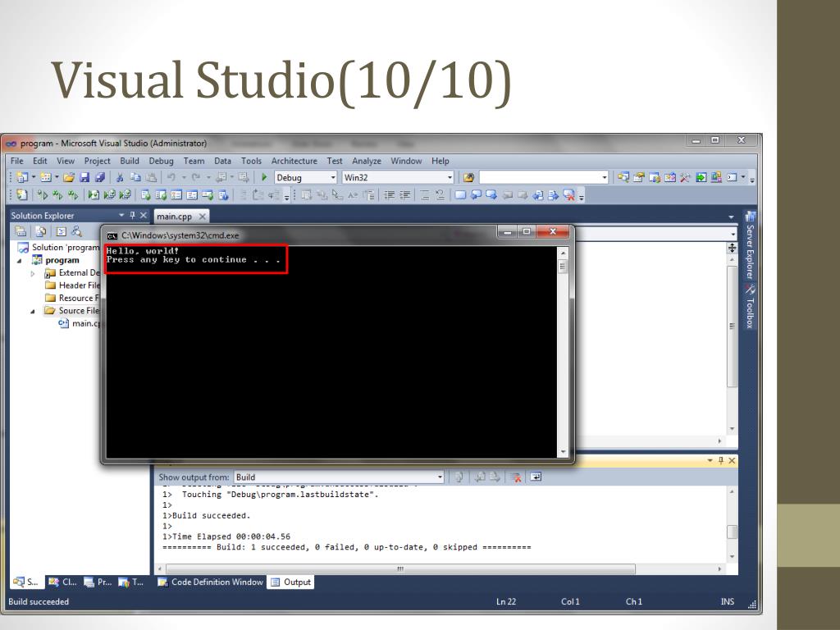Open the Build menu
Image resolution: width=840 pixels, height=630 pixels.
click(130, 161)
